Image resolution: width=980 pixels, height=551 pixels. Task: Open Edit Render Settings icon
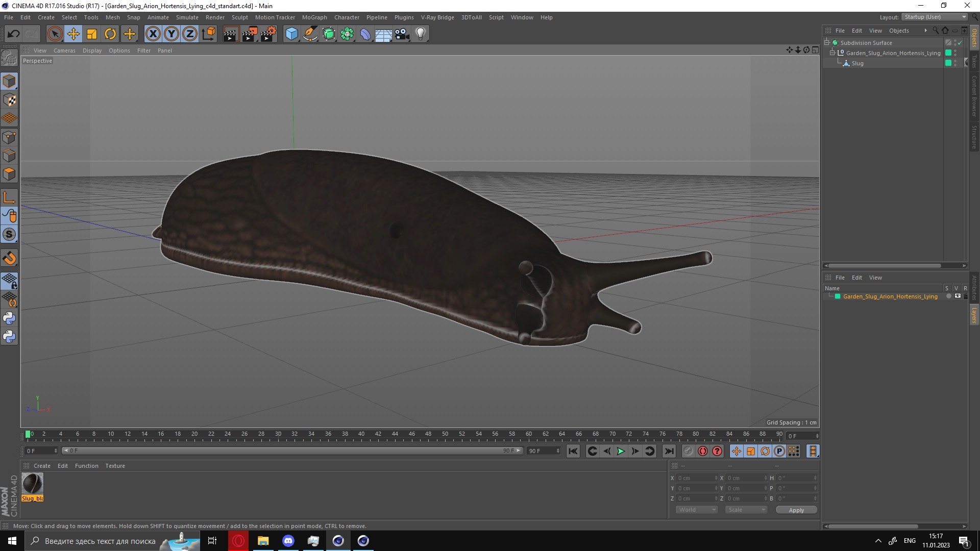268,34
